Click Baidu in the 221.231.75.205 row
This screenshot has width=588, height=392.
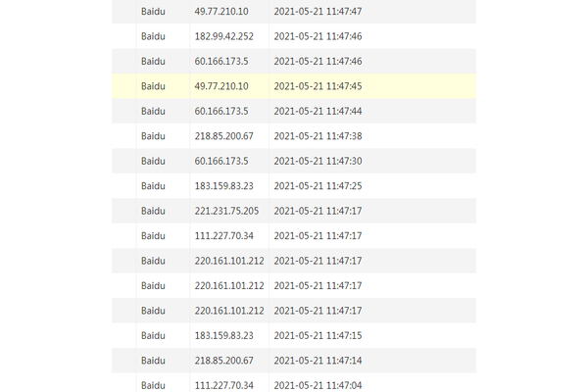point(153,211)
